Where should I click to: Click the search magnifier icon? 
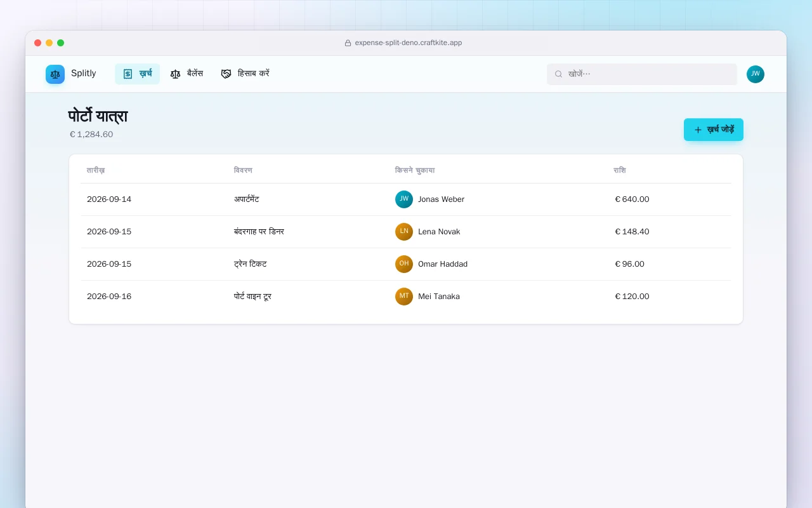[559, 74]
